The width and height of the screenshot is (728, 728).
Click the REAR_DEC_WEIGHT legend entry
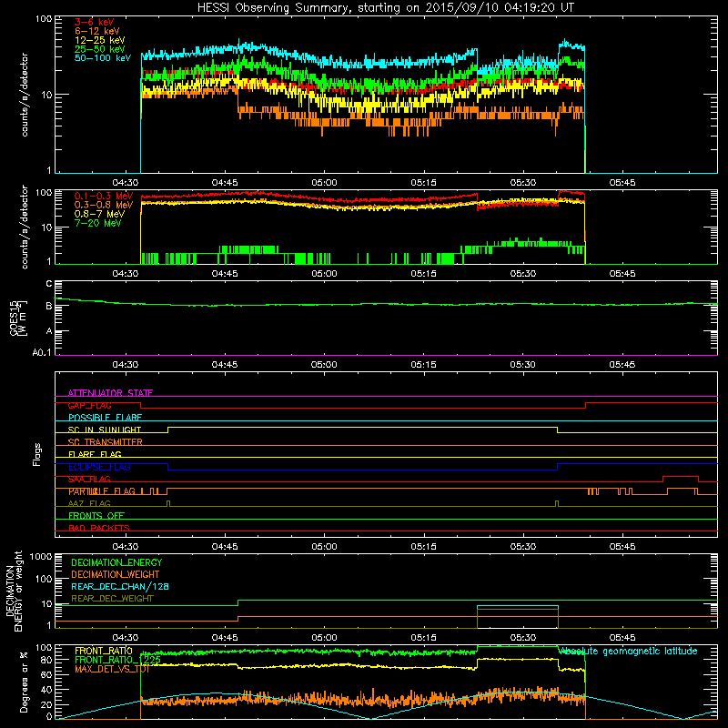click(x=112, y=599)
